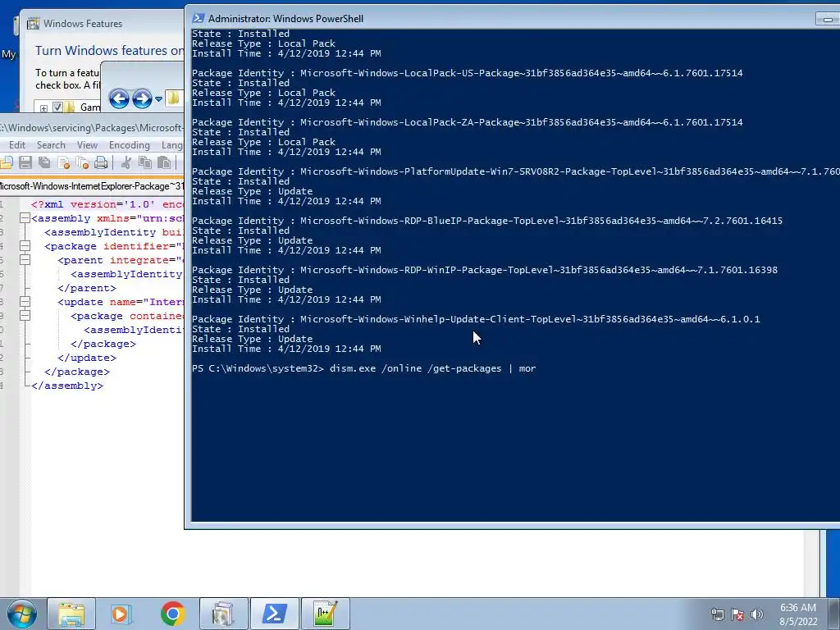The width and height of the screenshot is (840, 630).
Task: Toggle the Games feature checkbox in Windows Features
Action: [57, 107]
